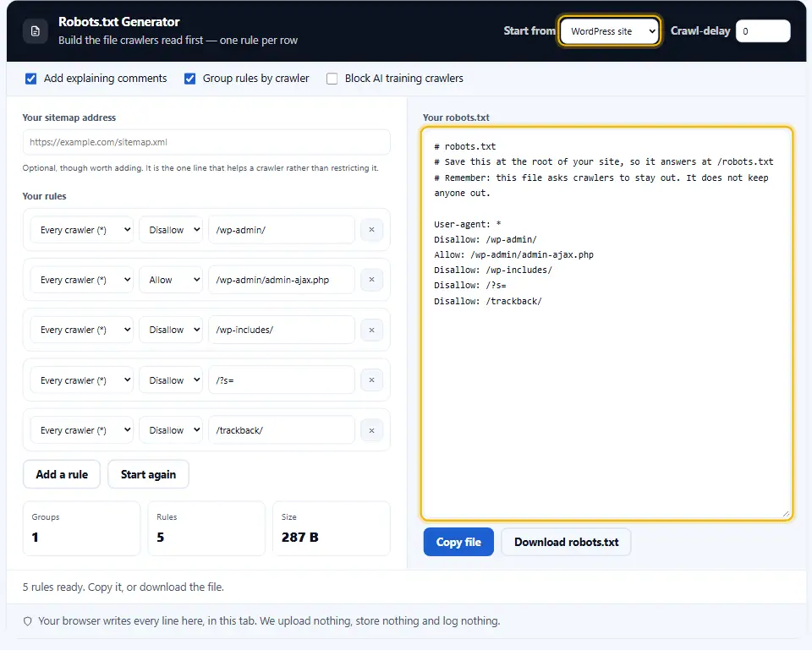
Task: Open Disallow dropdown for the /wp-includes/ rule
Action: click(x=170, y=330)
